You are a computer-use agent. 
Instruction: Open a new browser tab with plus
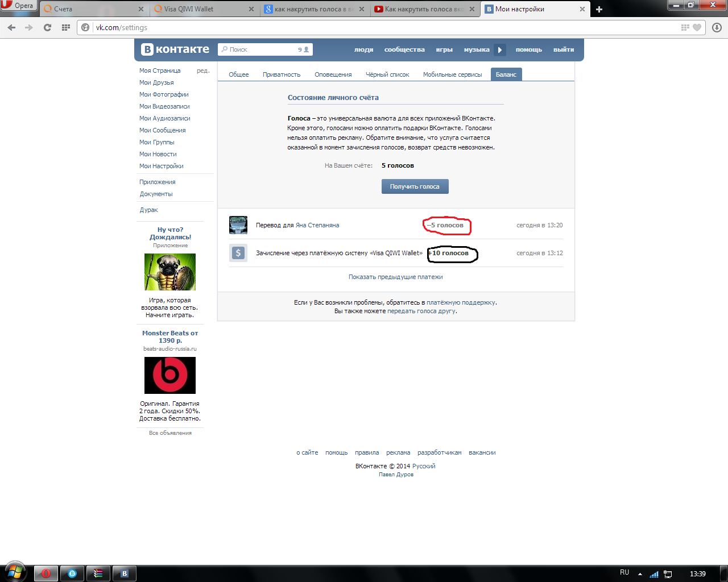pos(599,9)
